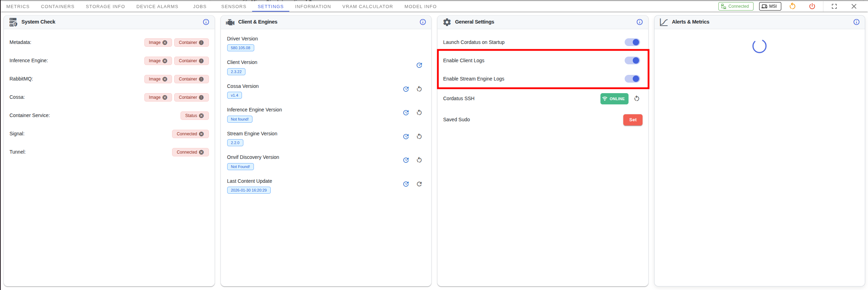This screenshot has width=868, height=290.
Task: Refresh the Last Content Update
Action: [419, 184]
